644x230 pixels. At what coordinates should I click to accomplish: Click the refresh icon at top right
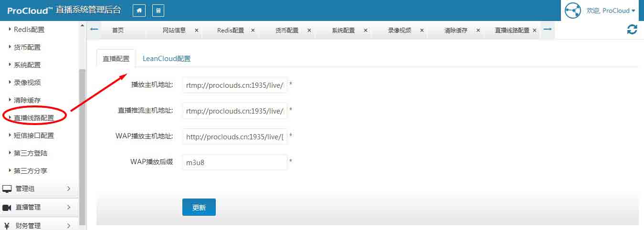tap(632, 30)
